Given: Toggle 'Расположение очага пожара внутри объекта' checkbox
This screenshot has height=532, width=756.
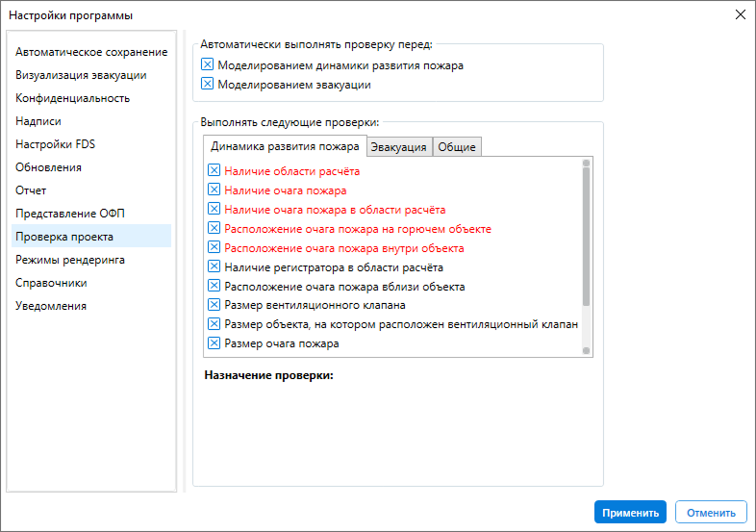Looking at the screenshot, I should tap(214, 247).
